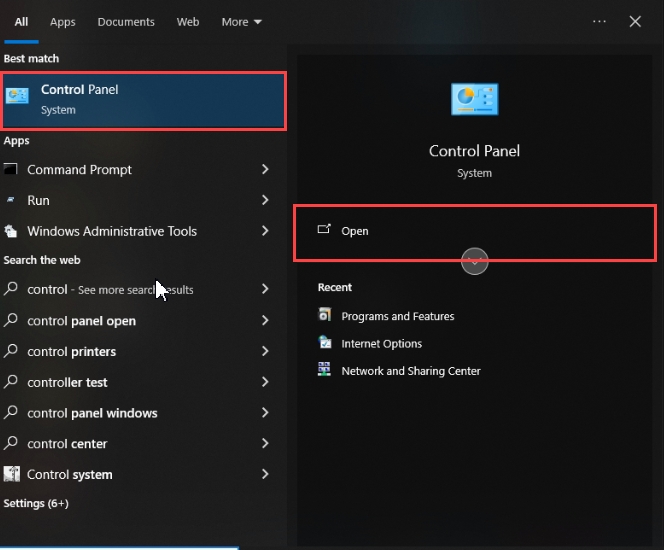Click the large Control Panel icon in preview pane
The width and height of the screenshot is (664, 550).
coord(474,100)
